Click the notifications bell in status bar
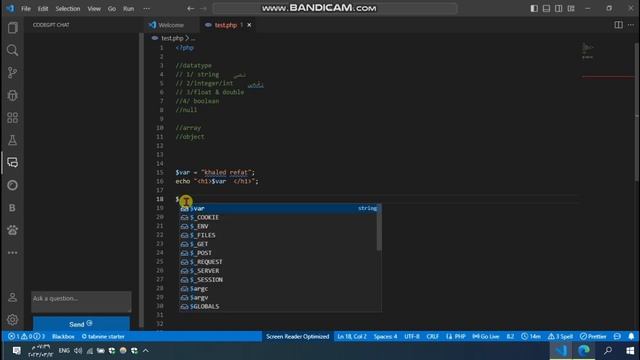Image resolution: width=640 pixels, height=360 pixels. 631,336
